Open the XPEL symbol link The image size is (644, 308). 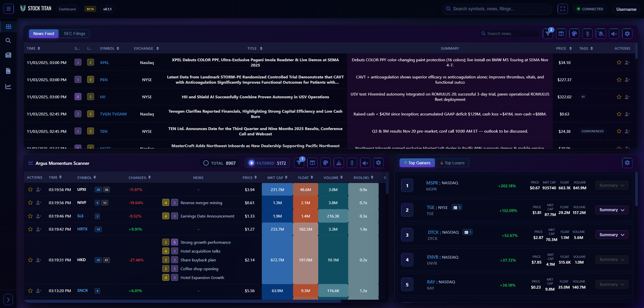click(105, 62)
